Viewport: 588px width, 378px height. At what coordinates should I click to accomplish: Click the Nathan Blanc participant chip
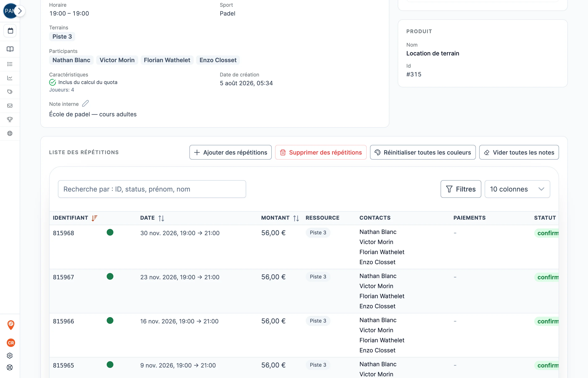71,60
